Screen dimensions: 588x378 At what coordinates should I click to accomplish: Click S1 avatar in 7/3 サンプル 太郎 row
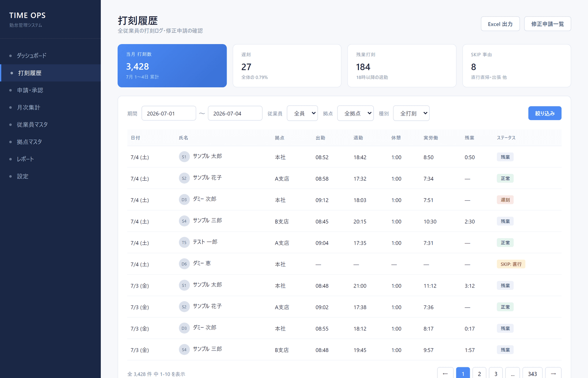[184, 285]
